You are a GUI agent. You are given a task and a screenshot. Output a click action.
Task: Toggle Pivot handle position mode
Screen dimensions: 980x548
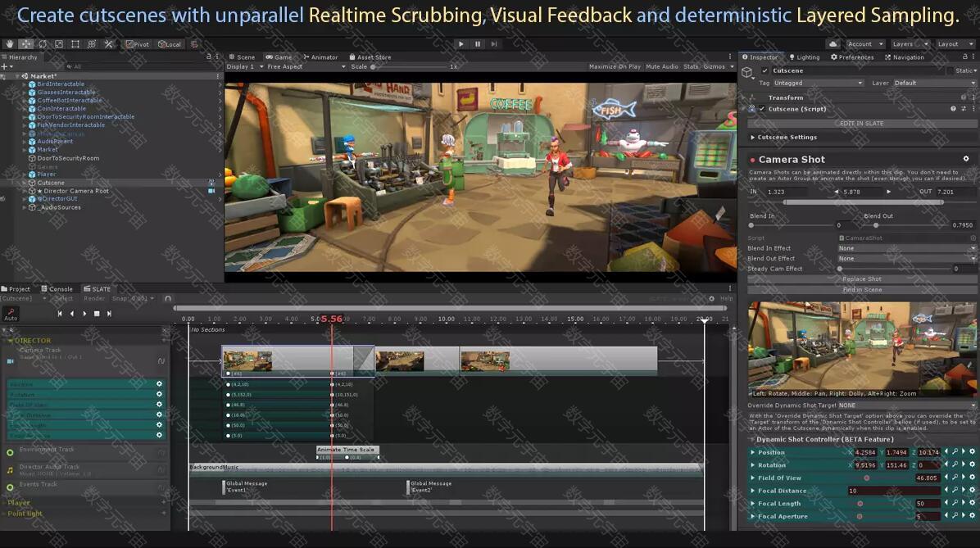click(x=138, y=44)
